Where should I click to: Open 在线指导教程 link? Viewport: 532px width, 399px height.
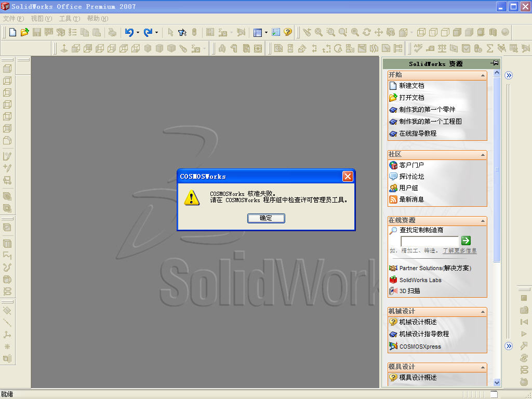click(418, 134)
